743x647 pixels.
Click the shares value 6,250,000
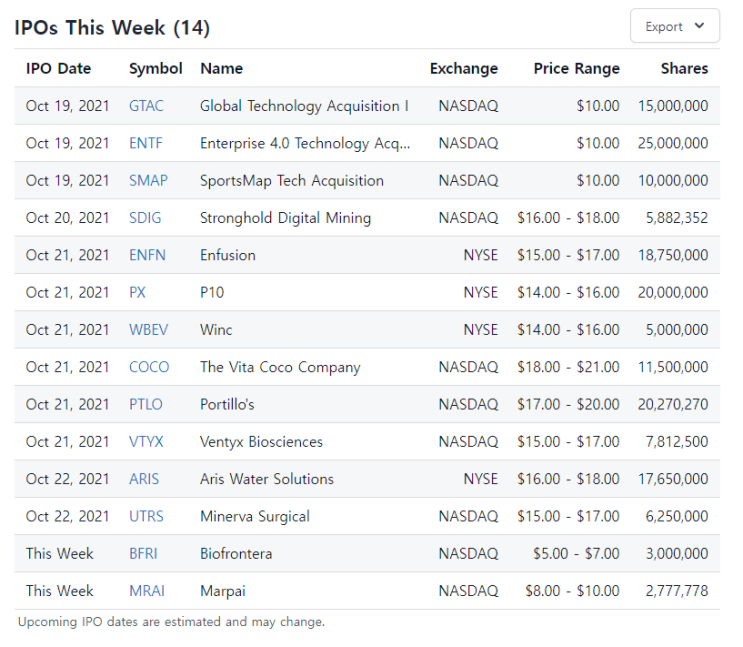pos(677,517)
